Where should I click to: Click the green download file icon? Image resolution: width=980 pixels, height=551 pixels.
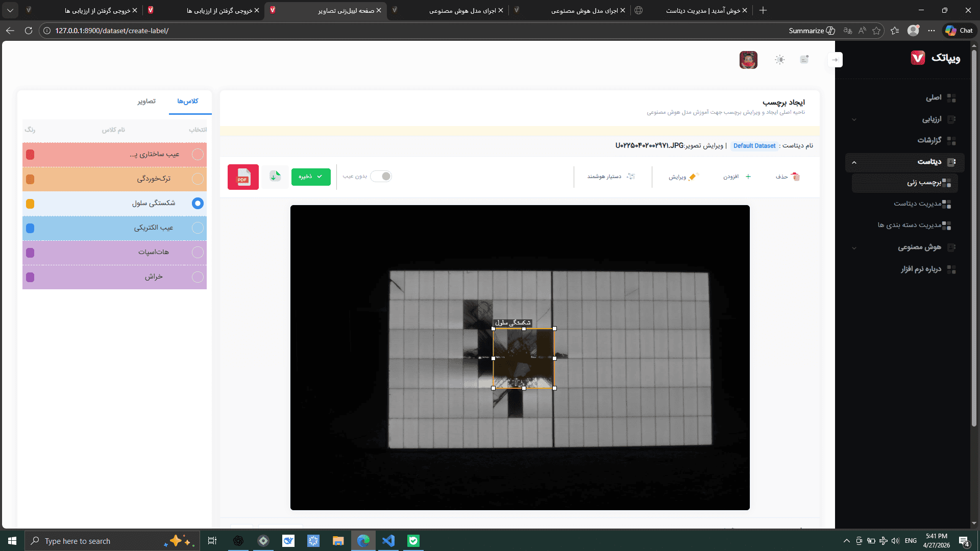[x=275, y=177]
